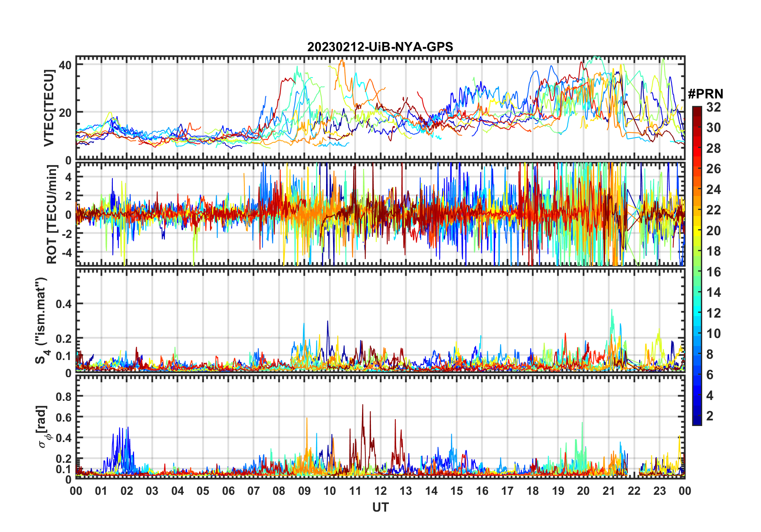Click PRN colorbar label 26
This screenshot has width=761, height=532.
pos(713,169)
